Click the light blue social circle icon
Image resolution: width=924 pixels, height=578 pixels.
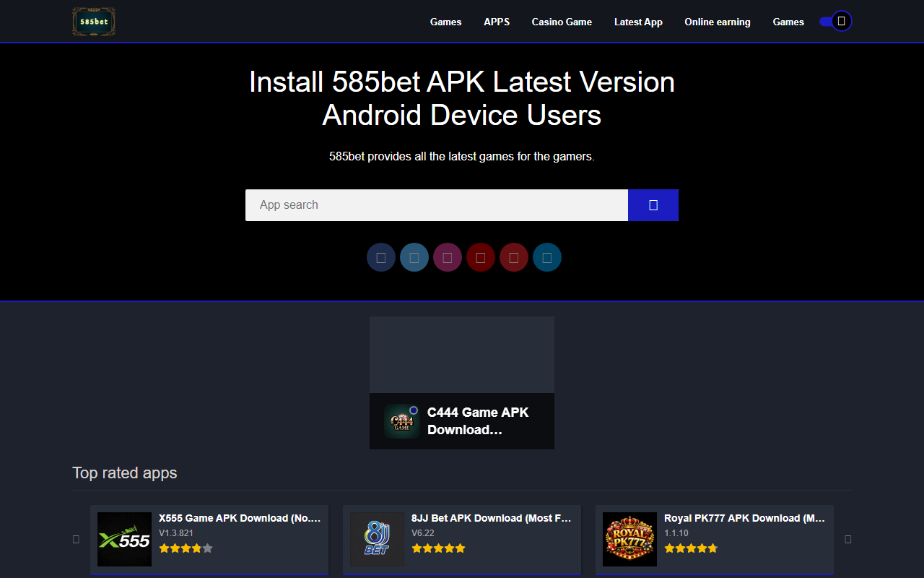[414, 257]
